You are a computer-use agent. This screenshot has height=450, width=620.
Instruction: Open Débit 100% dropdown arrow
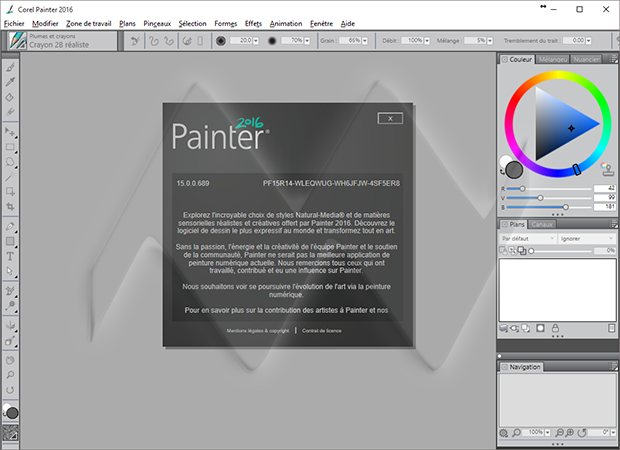[x=427, y=41]
